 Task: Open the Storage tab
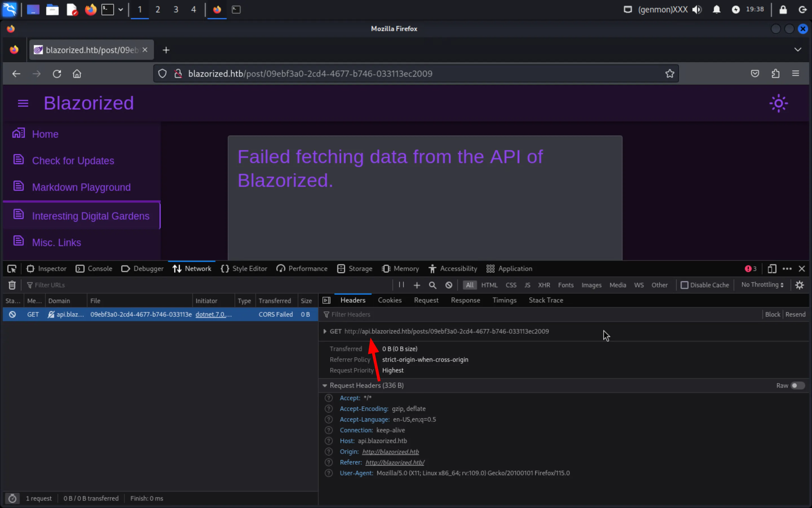tap(355, 269)
